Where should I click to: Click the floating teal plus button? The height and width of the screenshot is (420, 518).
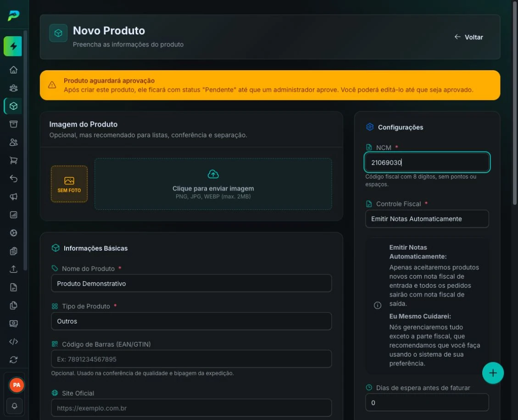493,373
